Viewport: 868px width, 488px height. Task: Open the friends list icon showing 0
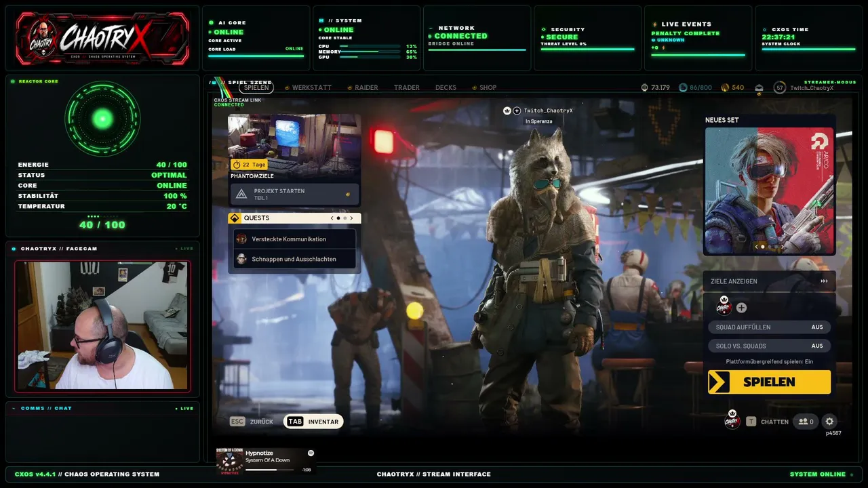[806, 422]
